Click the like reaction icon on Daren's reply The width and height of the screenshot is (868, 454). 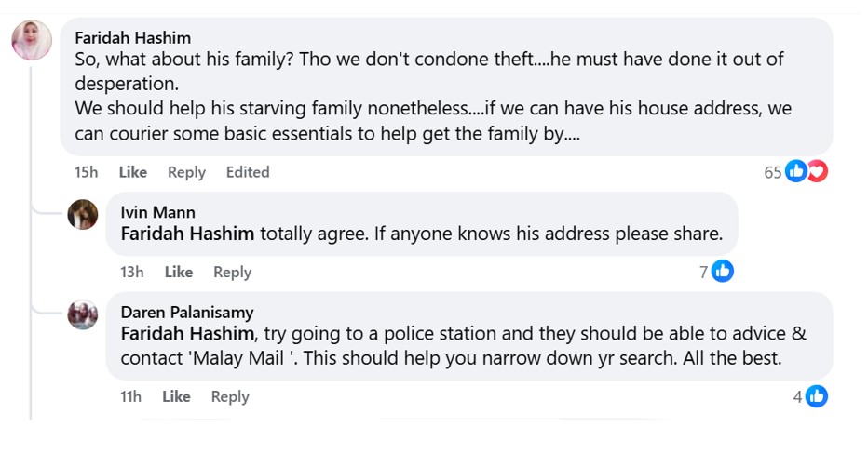coord(817,396)
